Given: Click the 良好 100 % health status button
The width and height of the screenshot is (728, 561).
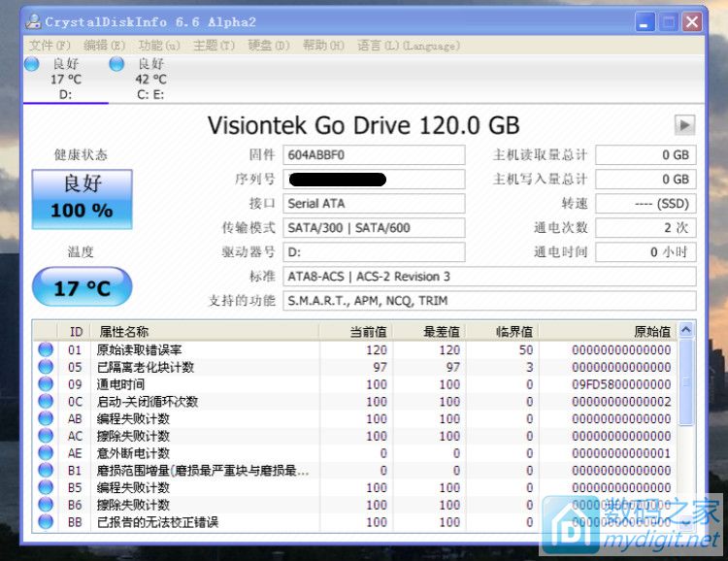Looking at the screenshot, I should (83, 199).
